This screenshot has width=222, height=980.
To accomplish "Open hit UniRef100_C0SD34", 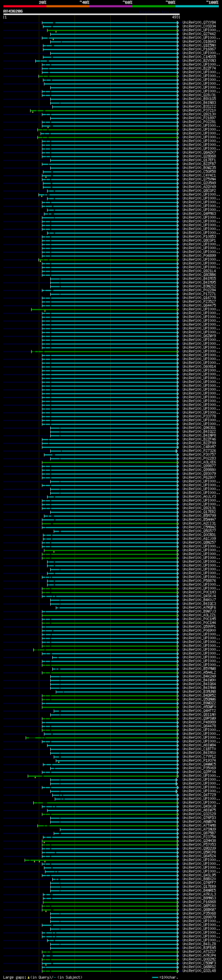I will pos(199,26).
